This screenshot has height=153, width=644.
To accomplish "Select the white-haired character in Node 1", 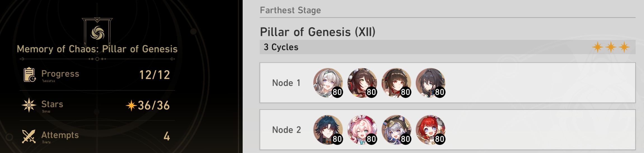I will coord(328,83).
